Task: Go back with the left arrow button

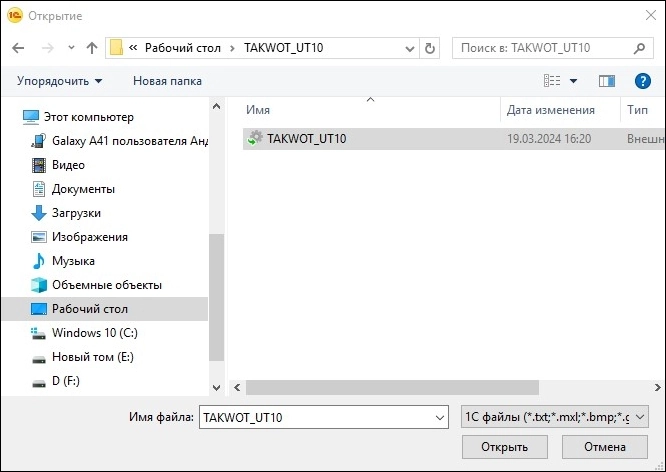Action: click(x=18, y=48)
